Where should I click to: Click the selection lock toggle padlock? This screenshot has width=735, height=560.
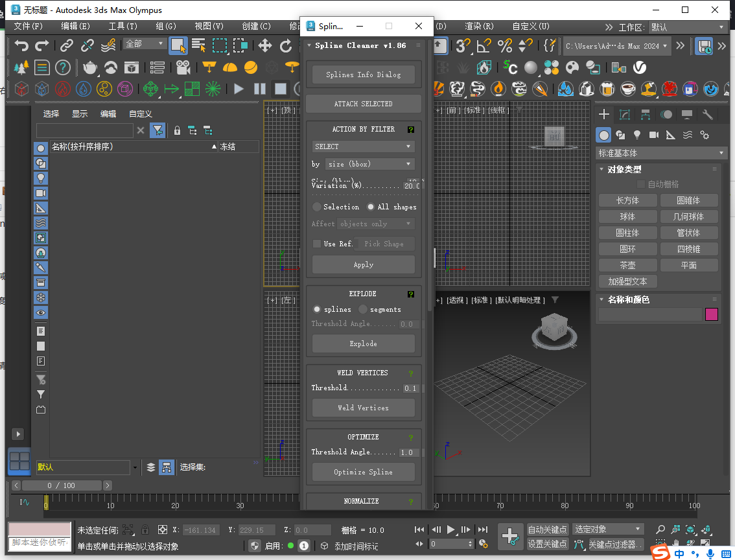177,131
